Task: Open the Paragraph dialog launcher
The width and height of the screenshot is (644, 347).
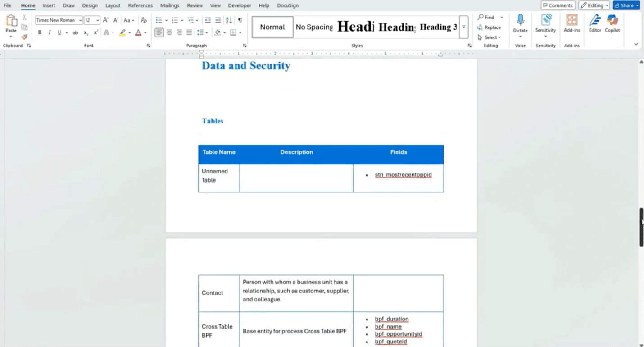Action: (x=245, y=46)
